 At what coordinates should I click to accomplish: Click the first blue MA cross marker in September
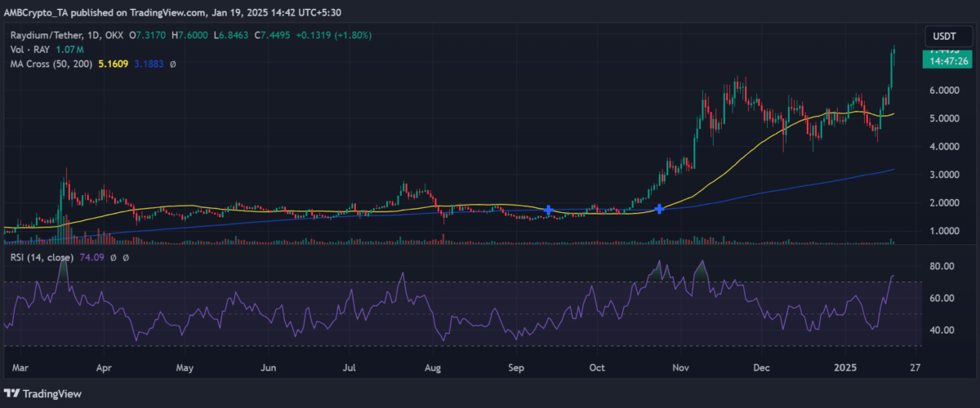pos(549,211)
